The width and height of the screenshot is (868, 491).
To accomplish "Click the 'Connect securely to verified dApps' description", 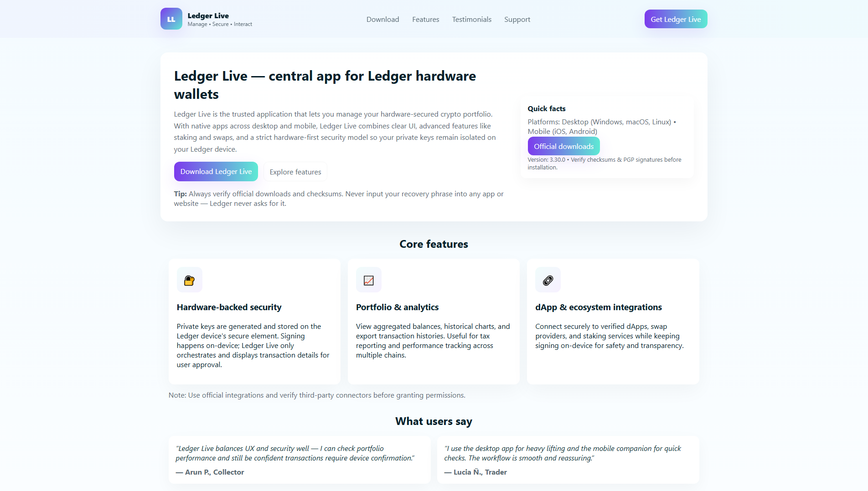I will (610, 336).
